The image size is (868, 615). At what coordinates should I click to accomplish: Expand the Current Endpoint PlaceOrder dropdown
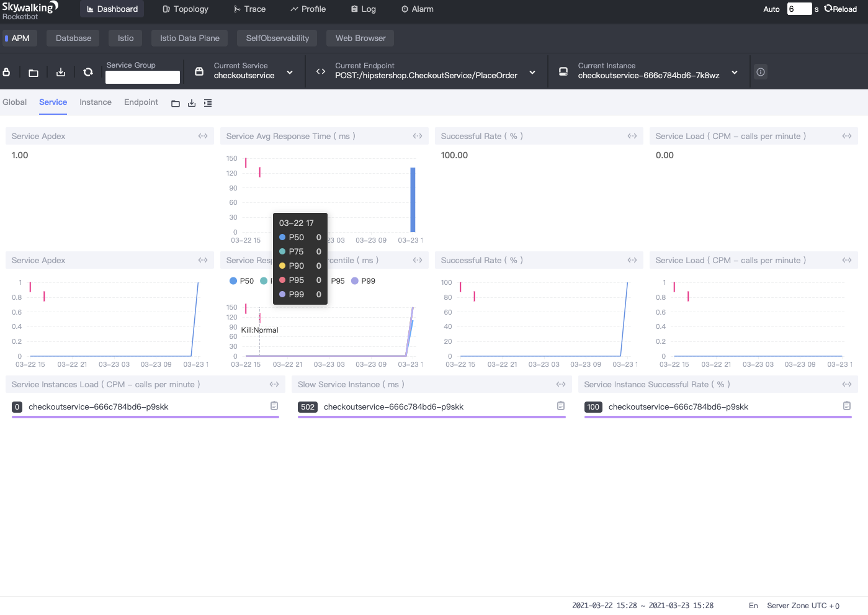532,73
